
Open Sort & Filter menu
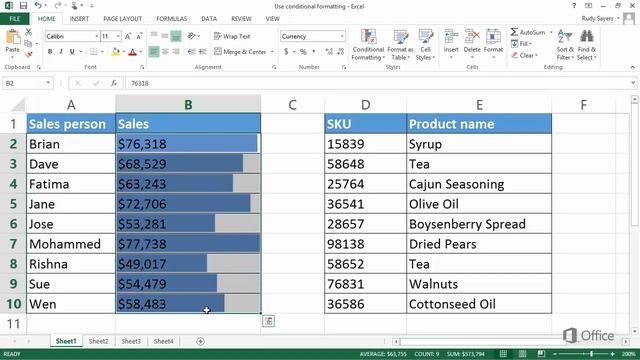(x=565, y=45)
